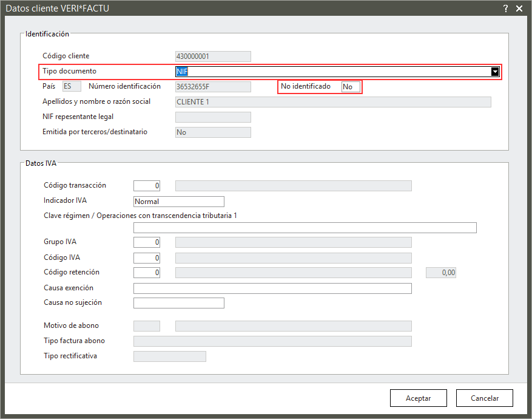Select the Indicador IVA Normal field
Viewport: 532px width, 419px height.
[178, 202]
